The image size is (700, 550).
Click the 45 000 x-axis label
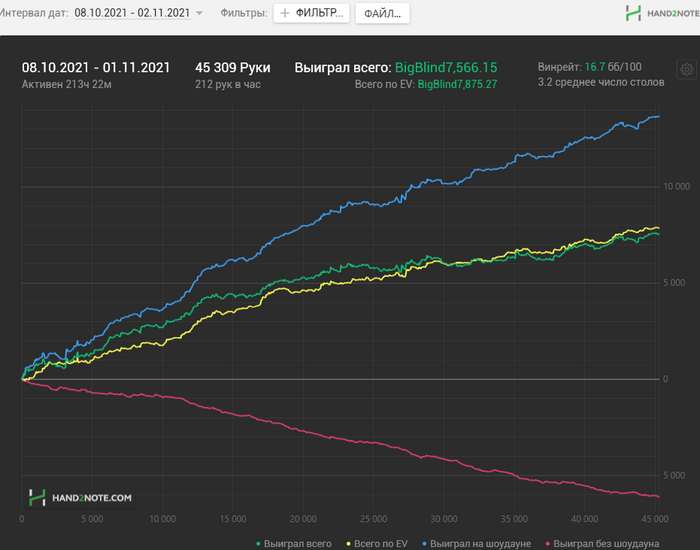pyautogui.click(x=655, y=519)
